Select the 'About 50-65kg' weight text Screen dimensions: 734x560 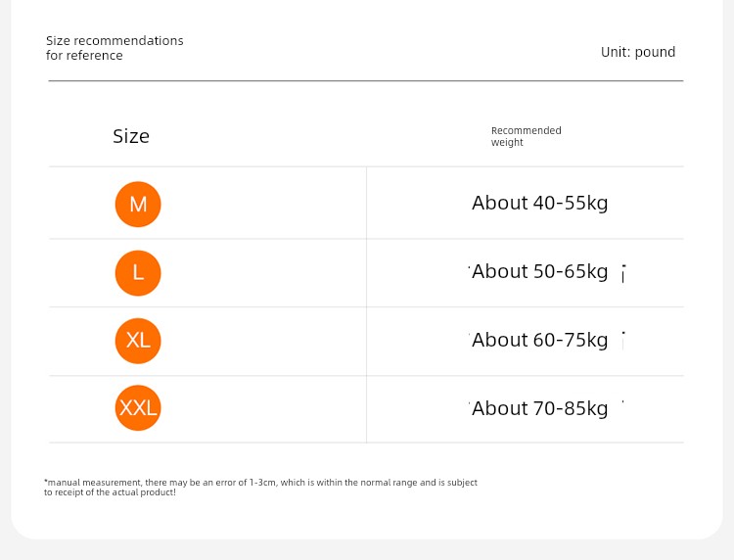click(539, 272)
